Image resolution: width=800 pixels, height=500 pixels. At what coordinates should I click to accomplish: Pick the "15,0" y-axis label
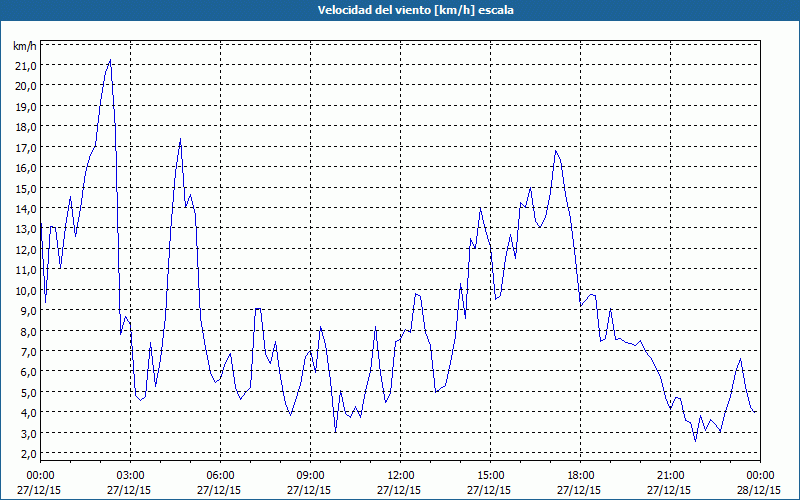(x=26, y=188)
